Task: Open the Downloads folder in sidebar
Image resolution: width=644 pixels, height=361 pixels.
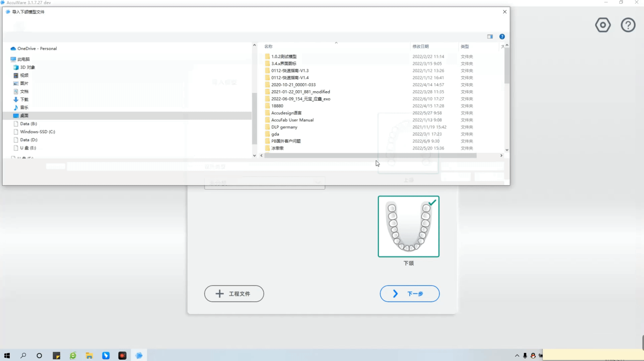Action: point(24,100)
